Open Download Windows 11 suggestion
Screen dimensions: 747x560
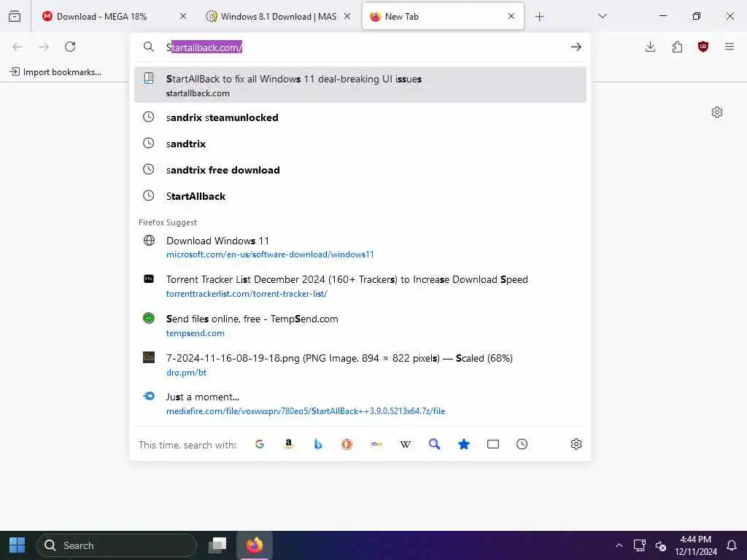point(360,247)
